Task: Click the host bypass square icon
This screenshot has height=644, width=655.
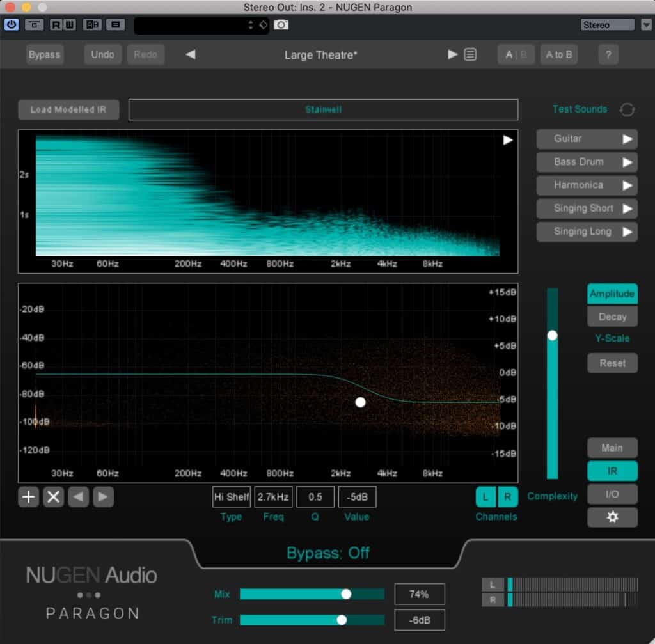Action: [35, 25]
